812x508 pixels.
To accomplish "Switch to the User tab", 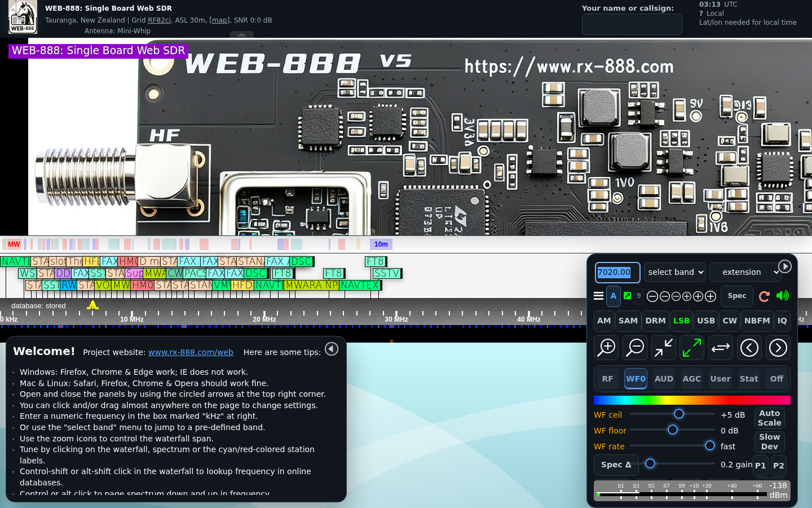I will [x=720, y=379].
